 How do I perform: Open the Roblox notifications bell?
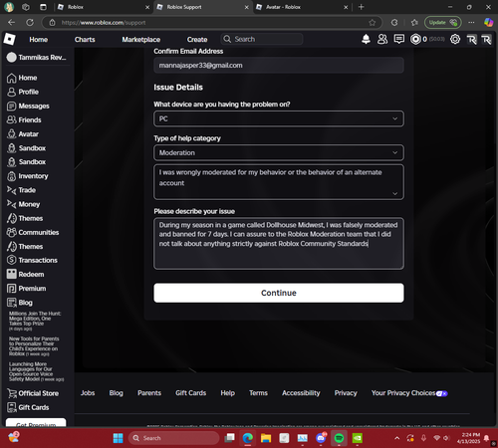[366, 39]
